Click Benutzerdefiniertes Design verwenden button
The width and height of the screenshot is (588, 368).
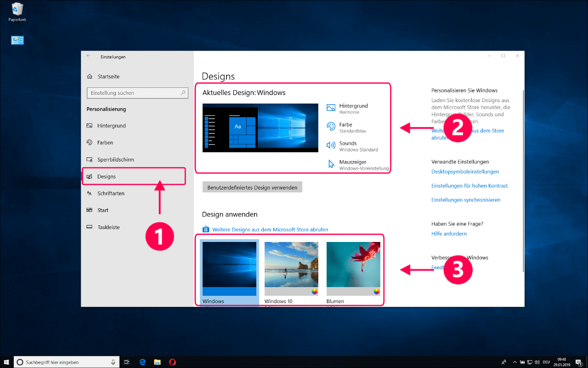pos(252,187)
